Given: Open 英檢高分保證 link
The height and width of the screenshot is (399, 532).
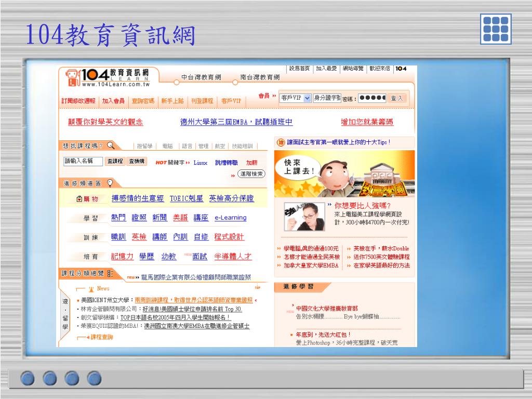Looking at the screenshot, I should click(x=231, y=198).
